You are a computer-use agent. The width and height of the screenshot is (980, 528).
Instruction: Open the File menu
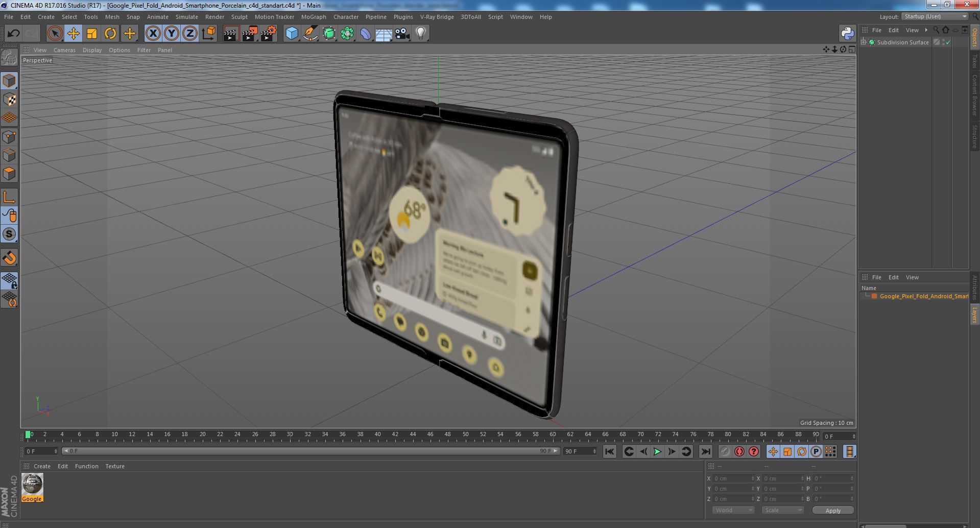[9, 17]
